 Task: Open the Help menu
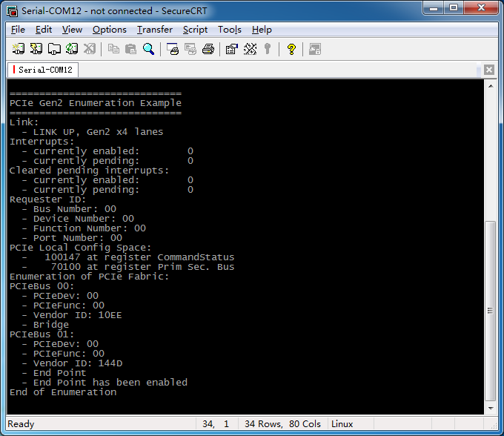click(262, 30)
